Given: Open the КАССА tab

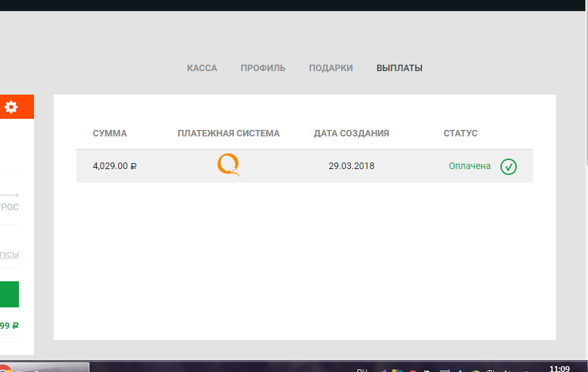Looking at the screenshot, I should (x=202, y=68).
